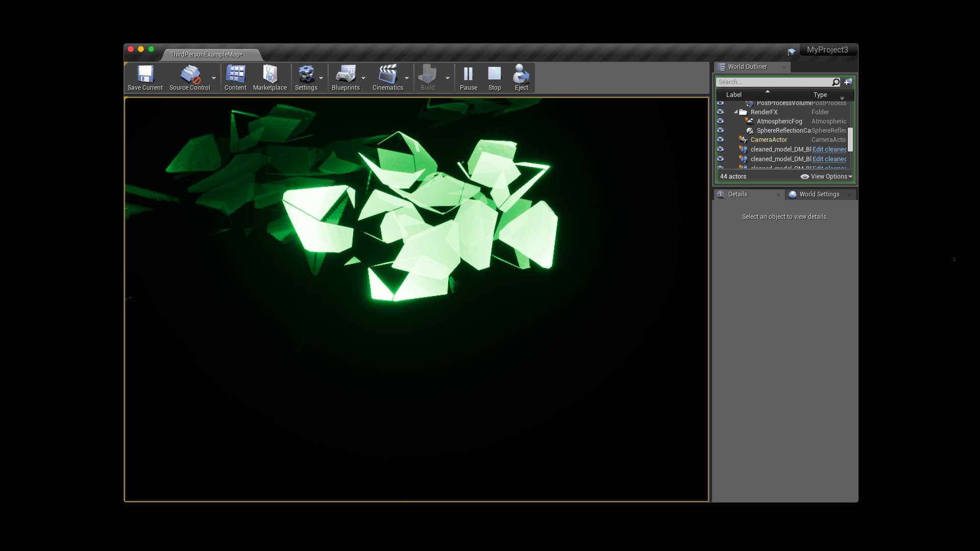Stop the play session
980x551 pixels.
coord(494,74)
